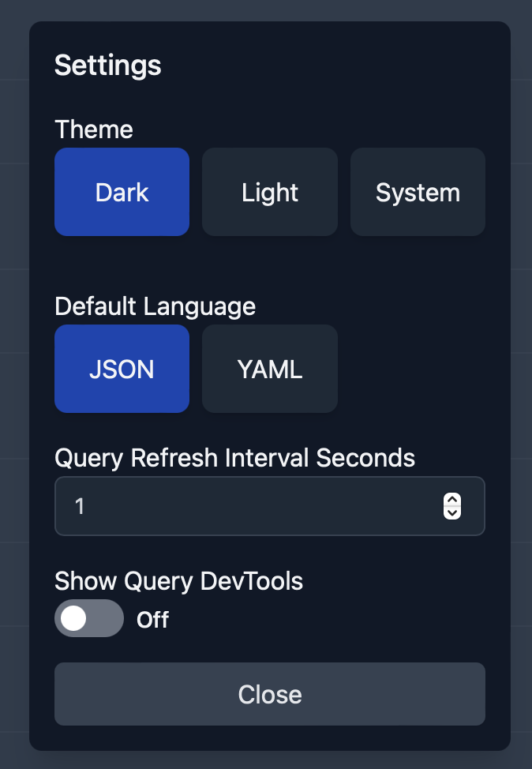Viewport: 532px width, 769px height.
Task: Switch theme to Light
Action: click(x=270, y=192)
